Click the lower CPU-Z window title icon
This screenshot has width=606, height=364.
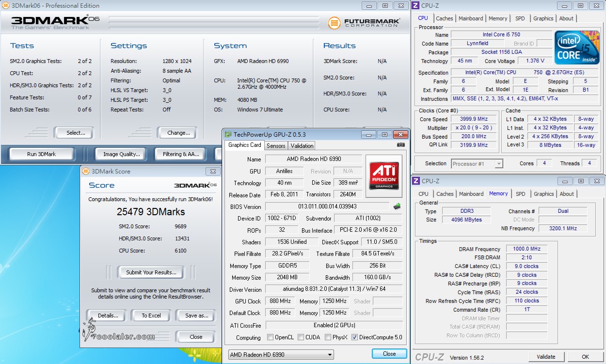coord(415,181)
